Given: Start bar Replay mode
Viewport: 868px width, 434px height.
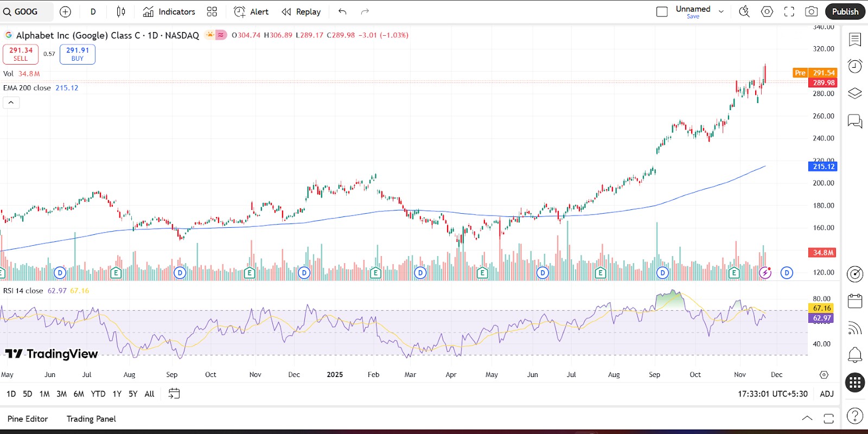Looking at the screenshot, I should point(301,11).
